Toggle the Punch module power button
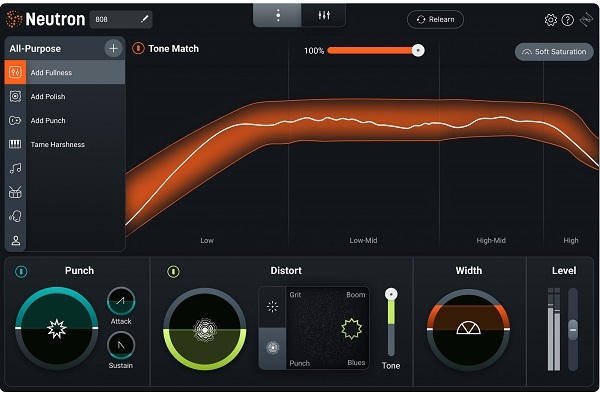The height and width of the screenshot is (404, 600). tap(21, 271)
